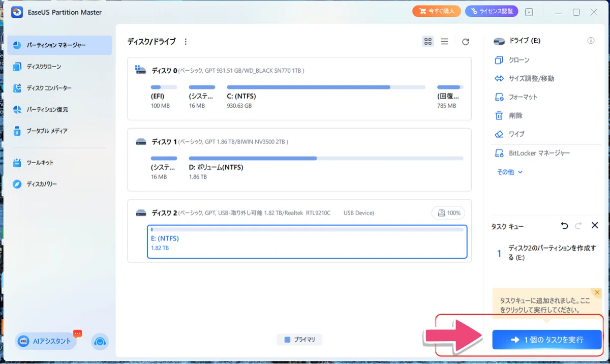The height and width of the screenshot is (364, 610).
Task: Click the ドライブ (E:) info icon
Action: (x=591, y=41)
